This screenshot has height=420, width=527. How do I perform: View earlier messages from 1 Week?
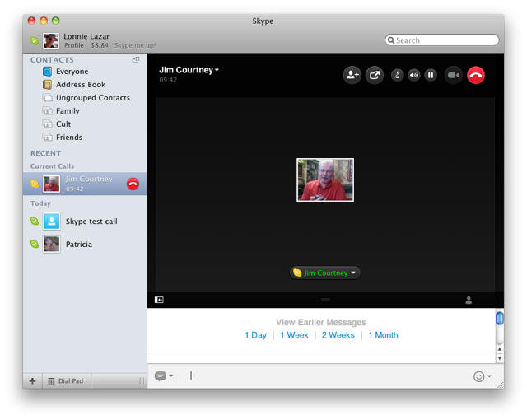tap(294, 335)
